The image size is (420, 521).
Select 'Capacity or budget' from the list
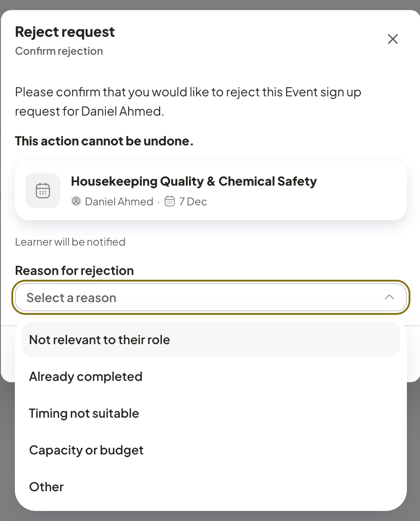(x=211, y=450)
